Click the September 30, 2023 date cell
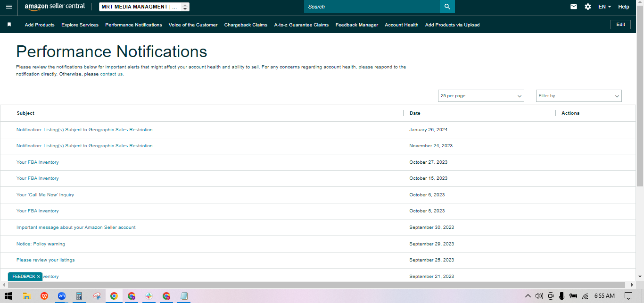This screenshot has width=644, height=303. pos(432,227)
